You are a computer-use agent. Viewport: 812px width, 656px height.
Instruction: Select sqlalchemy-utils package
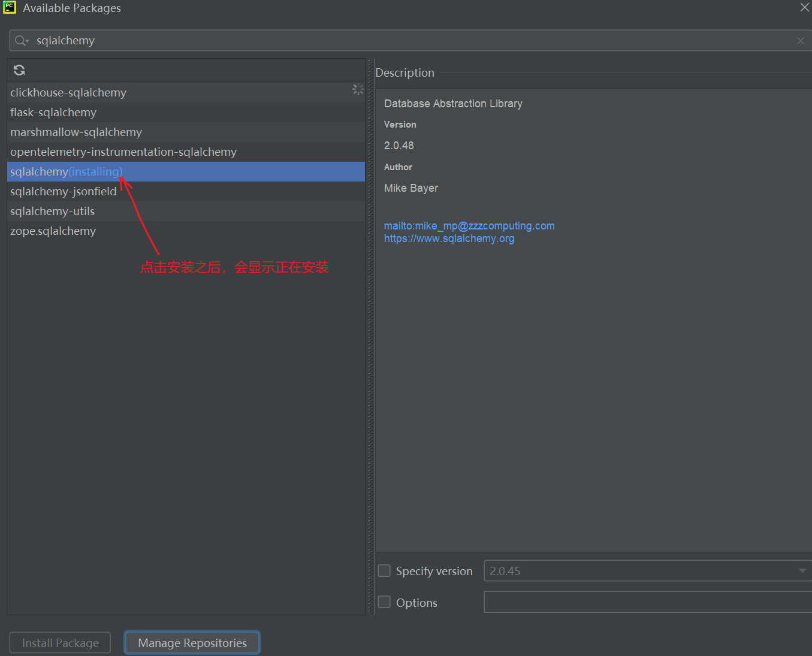coord(186,211)
